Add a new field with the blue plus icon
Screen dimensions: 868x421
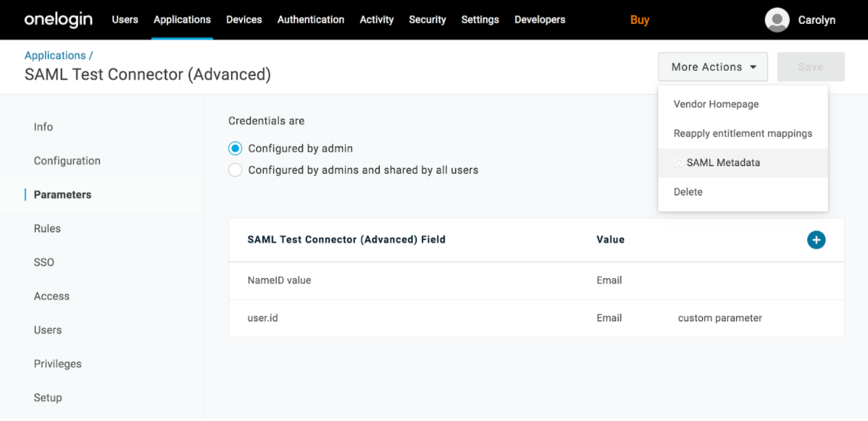click(x=816, y=240)
